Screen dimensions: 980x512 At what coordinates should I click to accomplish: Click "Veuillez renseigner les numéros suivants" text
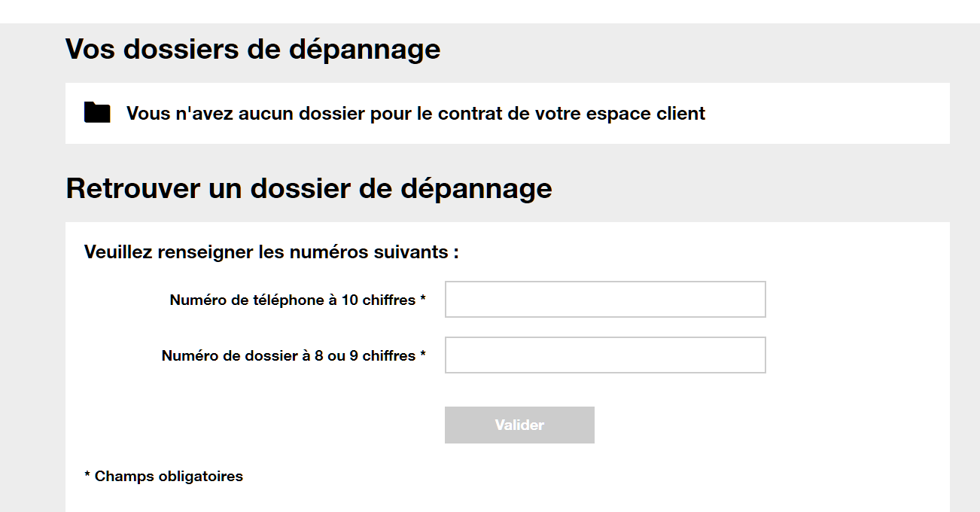tap(271, 251)
